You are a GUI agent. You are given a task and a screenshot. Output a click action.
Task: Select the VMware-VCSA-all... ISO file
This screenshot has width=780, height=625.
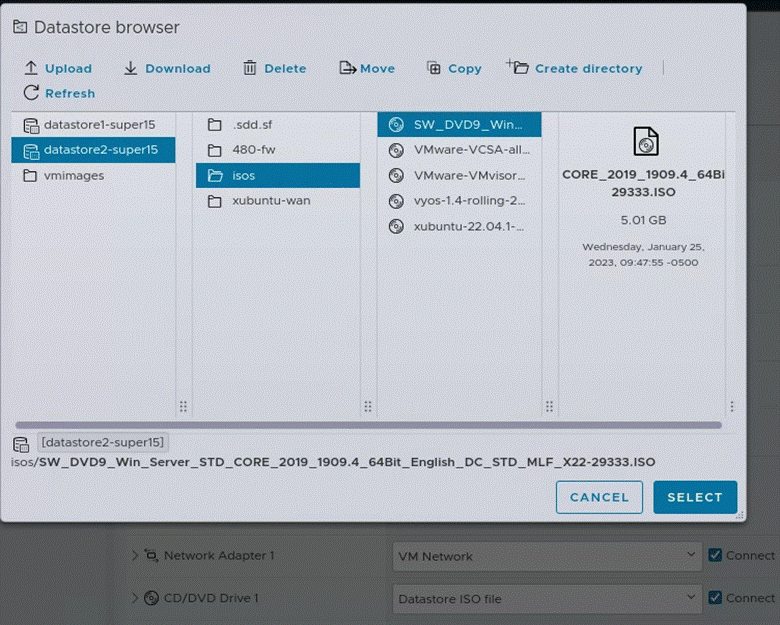[459, 150]
